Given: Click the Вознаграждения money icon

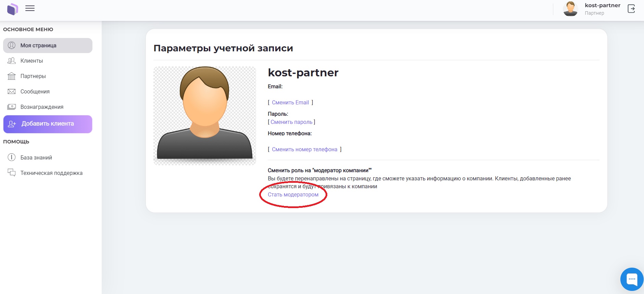Looking at the screenshot, I should click(12, 107).
